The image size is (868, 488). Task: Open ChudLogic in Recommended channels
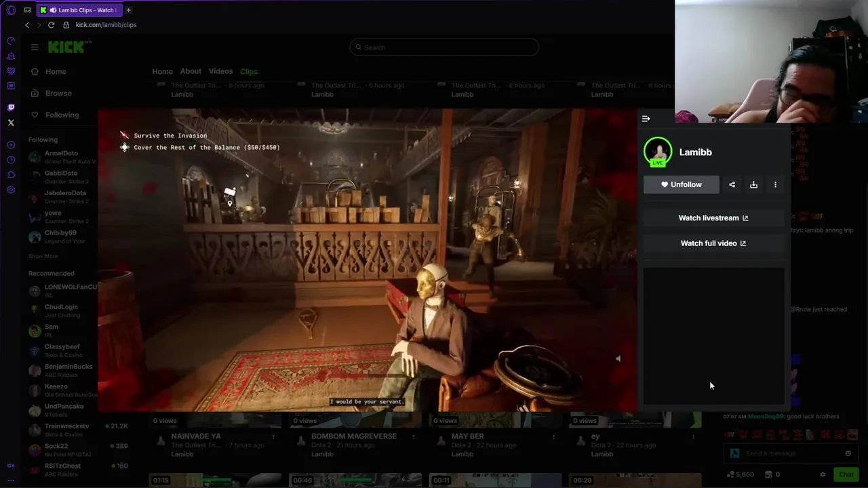[x=62, y=310]
